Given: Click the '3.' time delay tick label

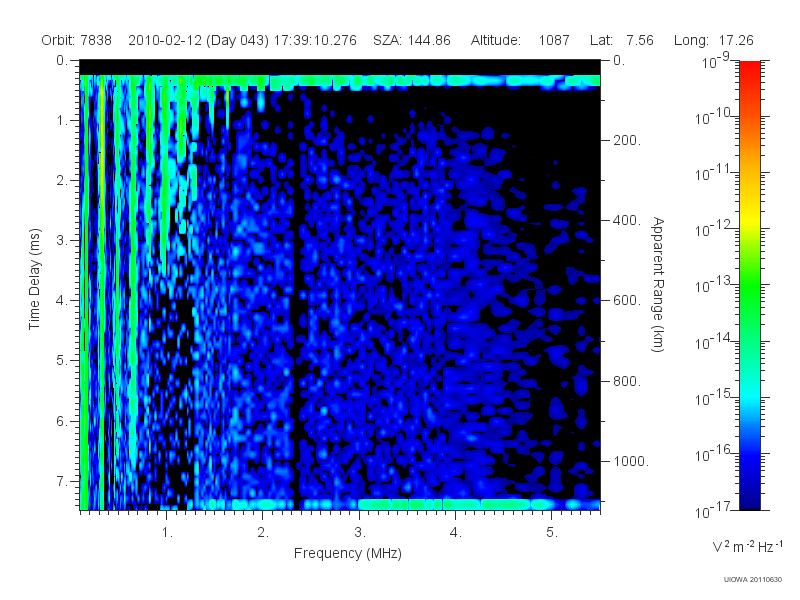Looking at the screenshot, I should point(61,240).
